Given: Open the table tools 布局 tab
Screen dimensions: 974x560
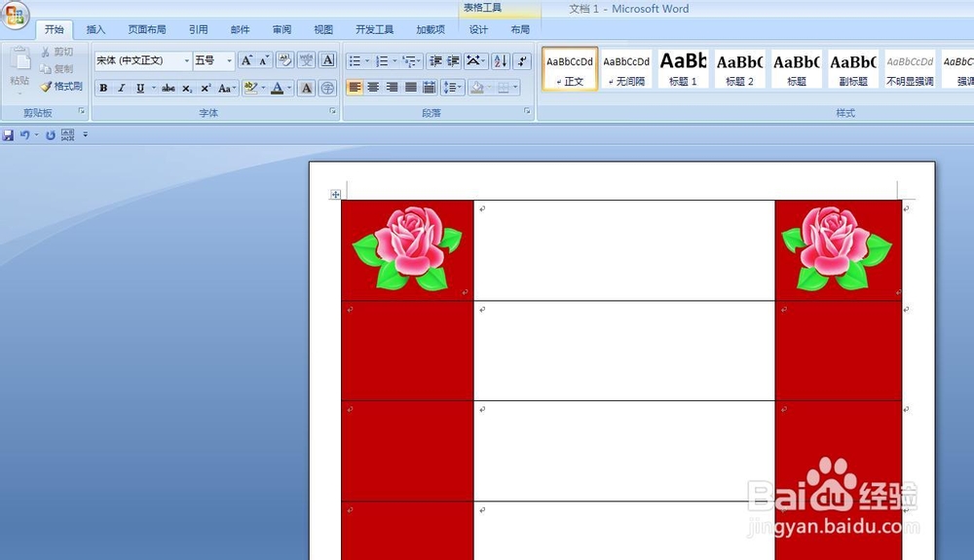Looking at the screenshot, I should coord(520,29).
